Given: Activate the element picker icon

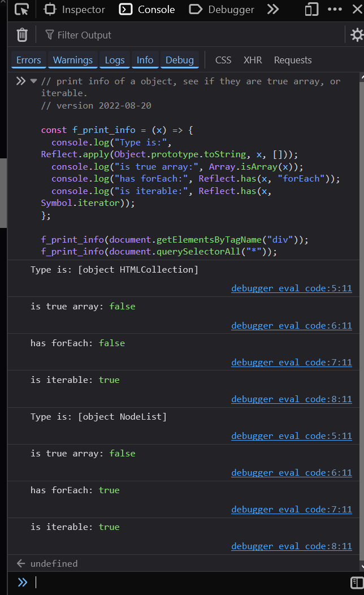Looking at the screenshot, I should (x=21, y=9).
